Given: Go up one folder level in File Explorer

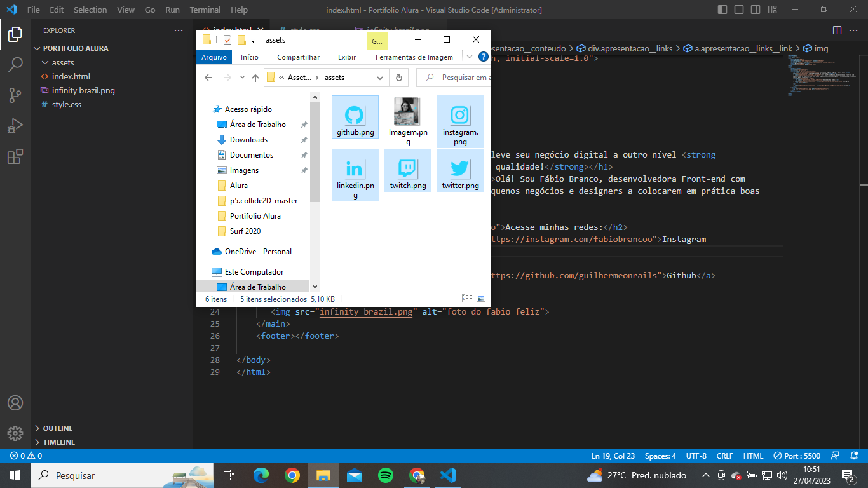Looking at the screenshot, I should (x=255, y=78).
